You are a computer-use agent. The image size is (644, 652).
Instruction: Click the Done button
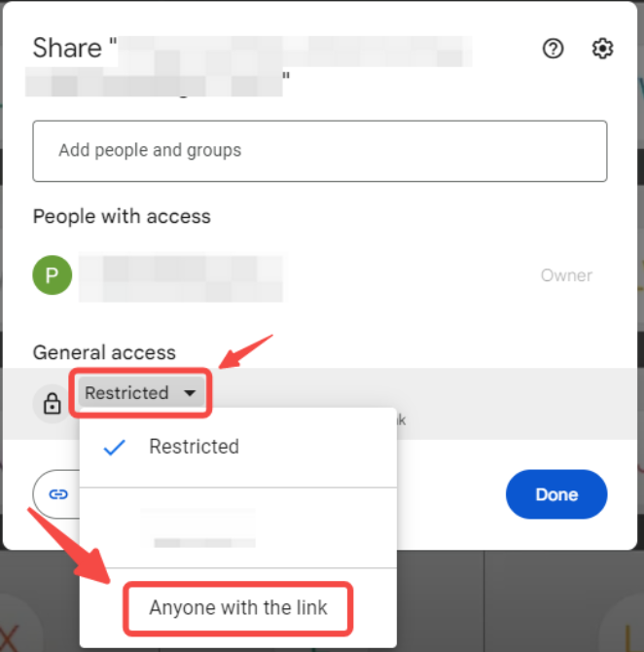(x=556, y=494)
